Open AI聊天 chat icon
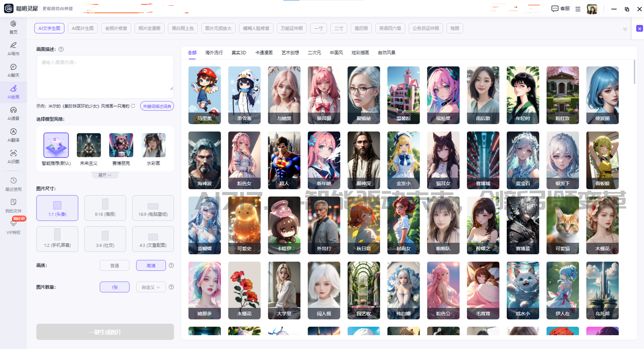Screen dimensions: 644x349 13,67
